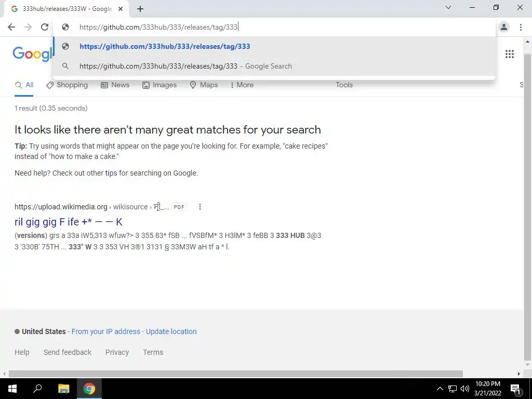Open the Terms footer link
This screenshot has width=532, height=399.
pyautogui.click(x=153, y=352)
